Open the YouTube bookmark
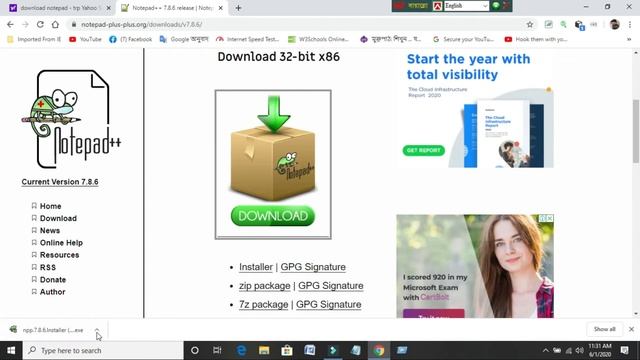The height and width of the screenshot is (360, 640). pyautogui.click(x=85, y=39)
